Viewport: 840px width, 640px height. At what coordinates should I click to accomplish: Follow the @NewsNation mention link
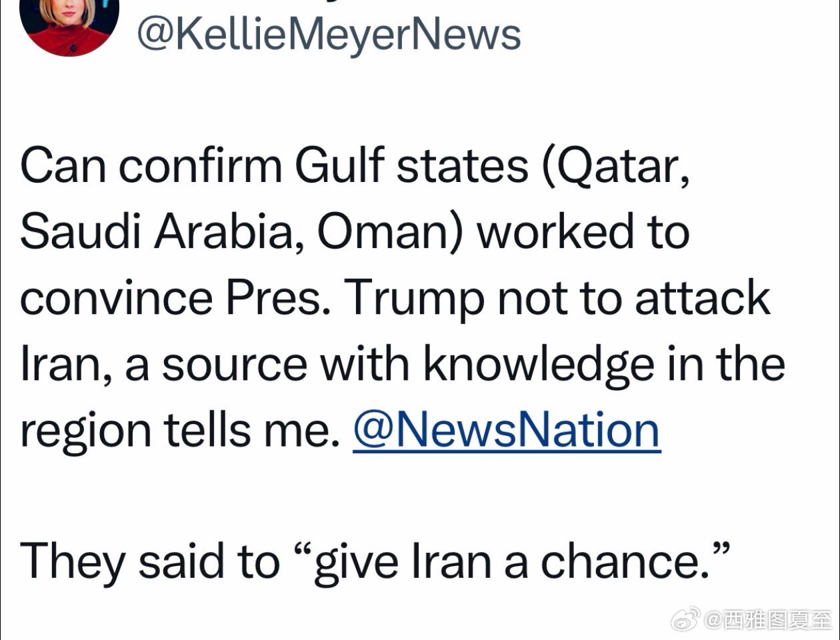[x=506, y=430]
